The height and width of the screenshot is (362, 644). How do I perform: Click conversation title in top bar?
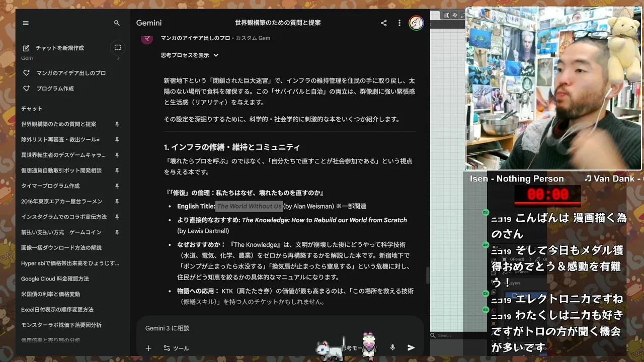(278, 23)
